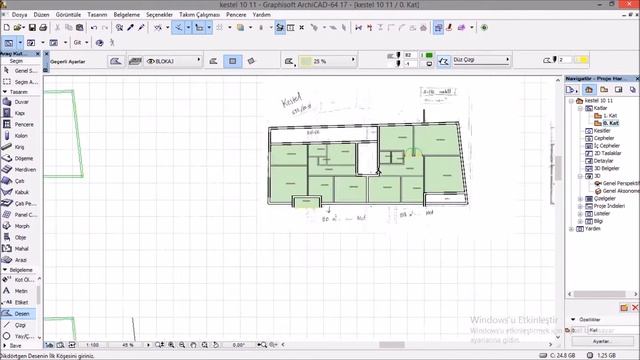Viewport: 640px width, 360px height.
Task: Toggle the polygon geometry method button
Action: (213, 61)
